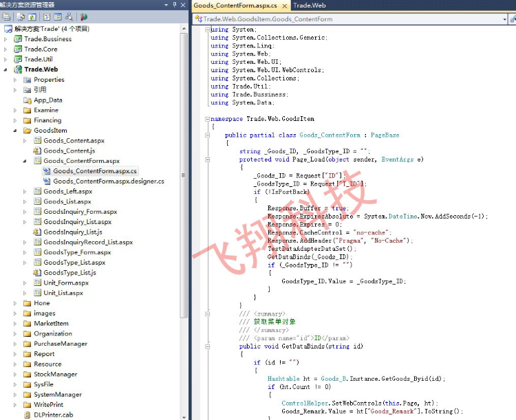Select the Organization folder

[x=53, y=334]
